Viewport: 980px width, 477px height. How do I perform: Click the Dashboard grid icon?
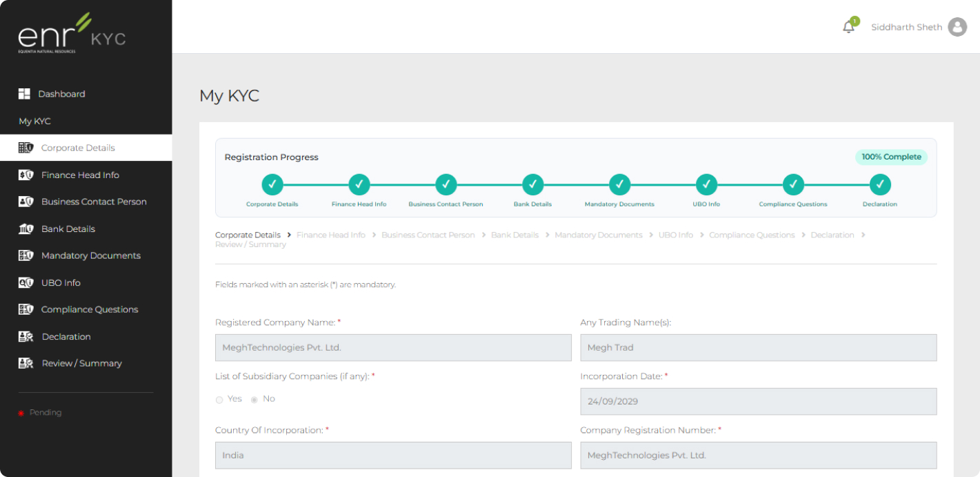coord(24,94)
